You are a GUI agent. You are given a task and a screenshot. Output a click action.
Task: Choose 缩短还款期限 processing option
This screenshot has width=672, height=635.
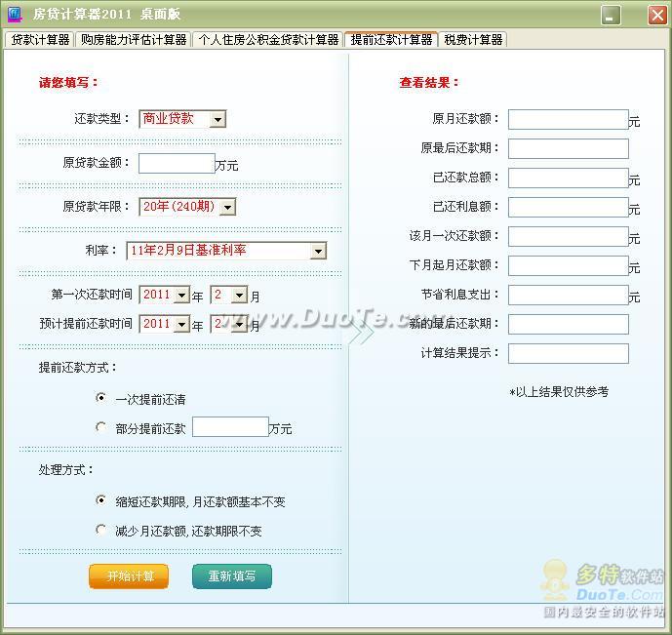pos(101,500)
